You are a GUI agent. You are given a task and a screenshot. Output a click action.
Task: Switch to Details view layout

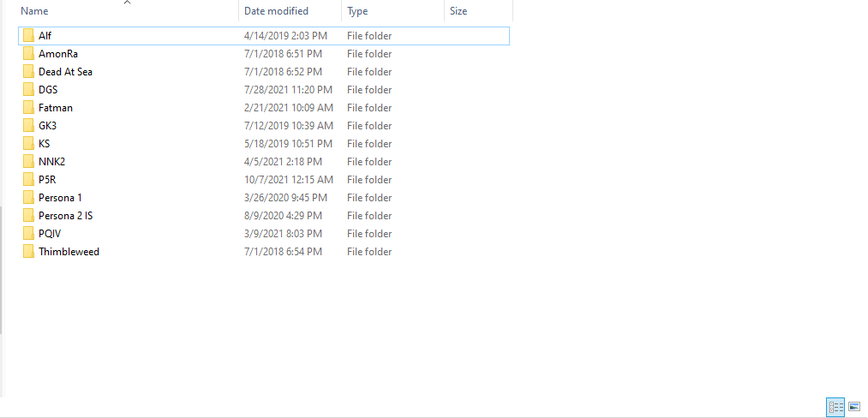click(x=835, y=408)
